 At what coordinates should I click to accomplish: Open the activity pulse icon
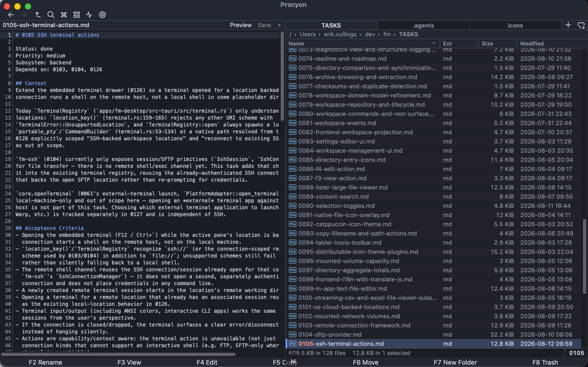[90, 15]
